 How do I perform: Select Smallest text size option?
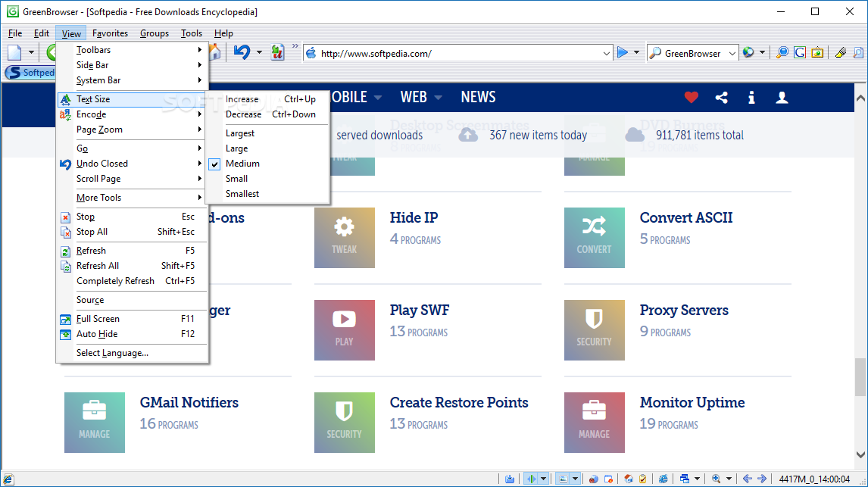[267, 194]
